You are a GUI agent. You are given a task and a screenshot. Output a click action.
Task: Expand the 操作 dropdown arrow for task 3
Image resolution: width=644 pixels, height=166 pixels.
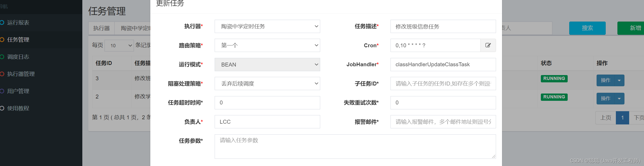pos(620,80)
